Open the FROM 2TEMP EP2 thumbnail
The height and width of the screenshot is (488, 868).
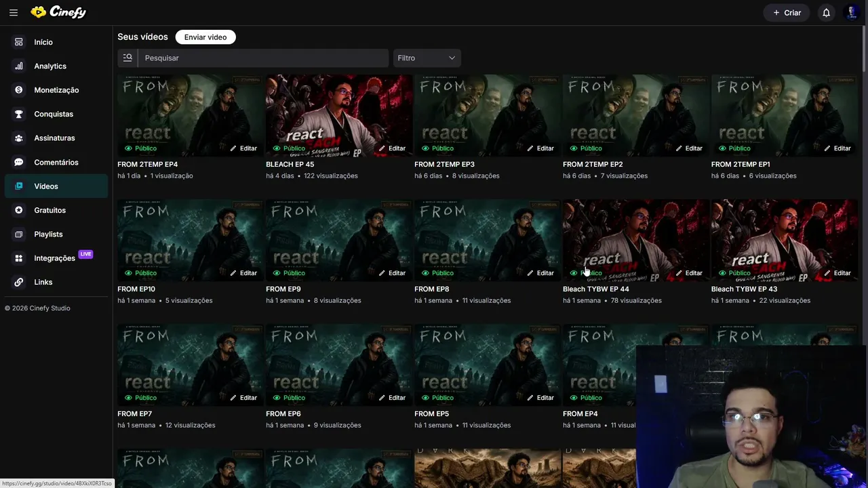(x=636, y=115)
